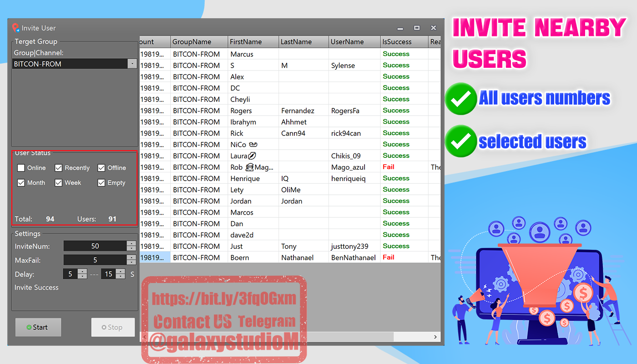The image size is (637, 364).
Task: Disable the Month user status checkbox
Action: 21,182
